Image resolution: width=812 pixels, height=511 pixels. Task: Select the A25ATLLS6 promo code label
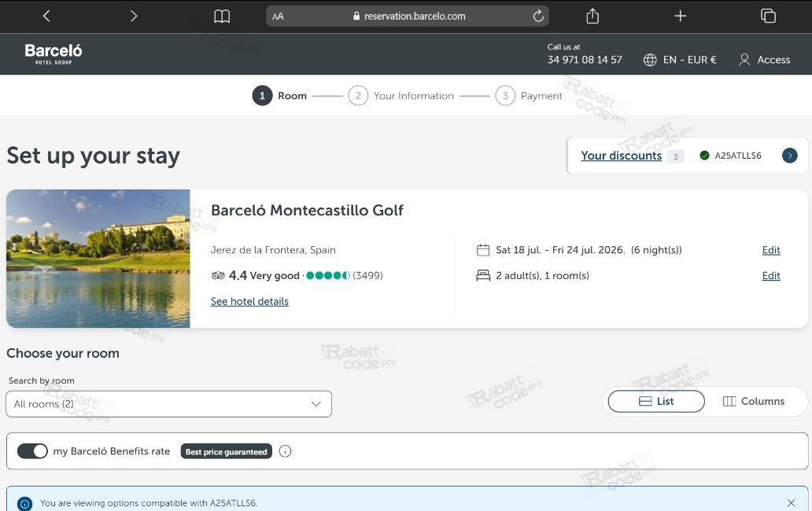click(738, 156)
